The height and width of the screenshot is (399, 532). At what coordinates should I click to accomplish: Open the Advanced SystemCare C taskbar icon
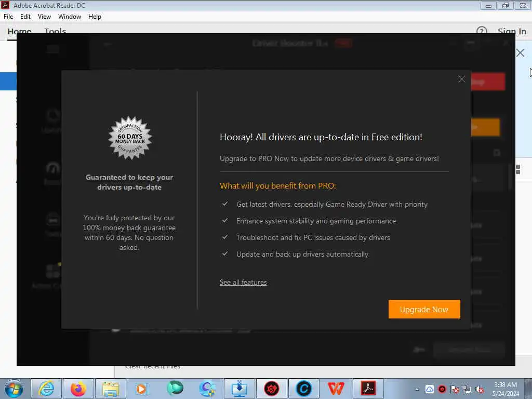[303, 389]
